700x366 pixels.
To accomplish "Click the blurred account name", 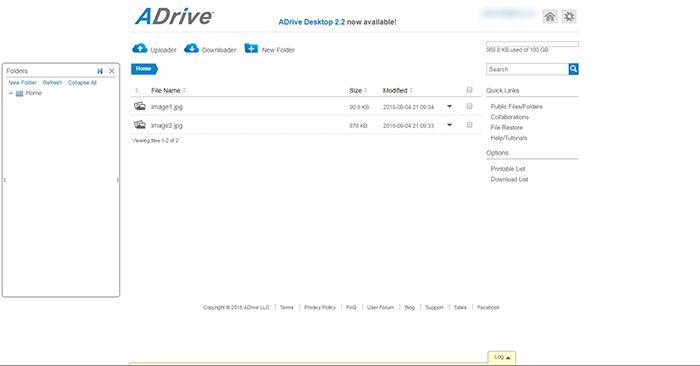I will point(508,14).
